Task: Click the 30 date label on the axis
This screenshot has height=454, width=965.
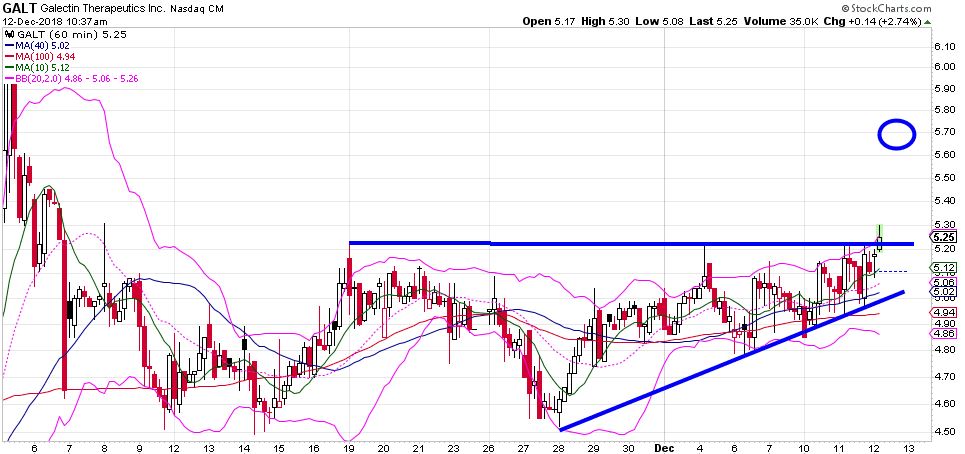Action: coord(630,448)
